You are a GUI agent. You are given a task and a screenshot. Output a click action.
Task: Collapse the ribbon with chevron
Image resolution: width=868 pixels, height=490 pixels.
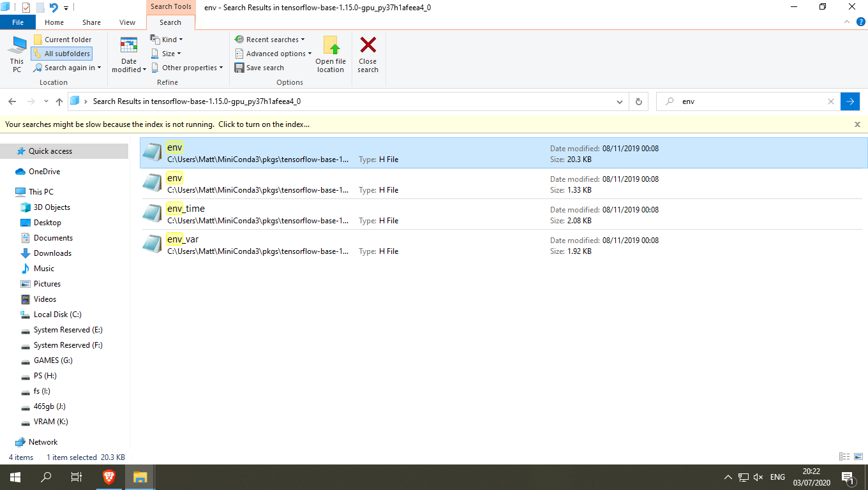click(x=848, y=22)
